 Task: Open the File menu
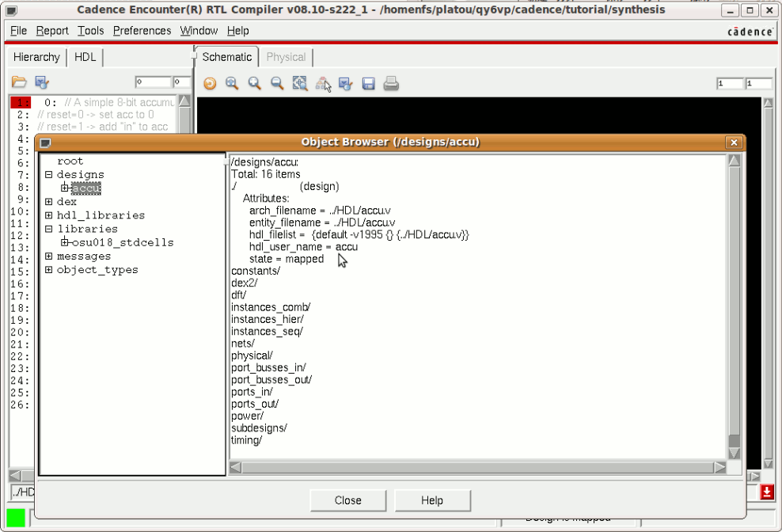pyautogui.click(x=18, y=31)
